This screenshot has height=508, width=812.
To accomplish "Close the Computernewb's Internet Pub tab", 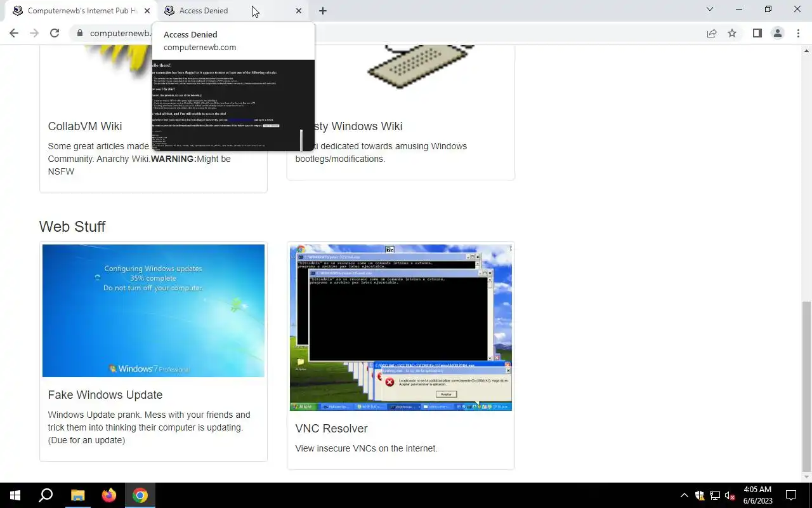I will [x=147, y=11].
